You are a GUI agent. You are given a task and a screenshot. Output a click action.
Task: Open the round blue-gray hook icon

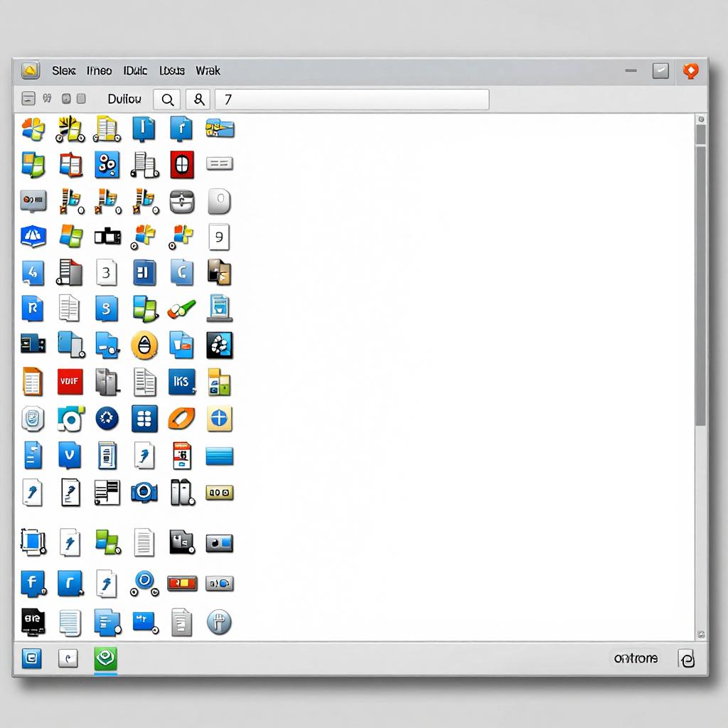[219, 622]
